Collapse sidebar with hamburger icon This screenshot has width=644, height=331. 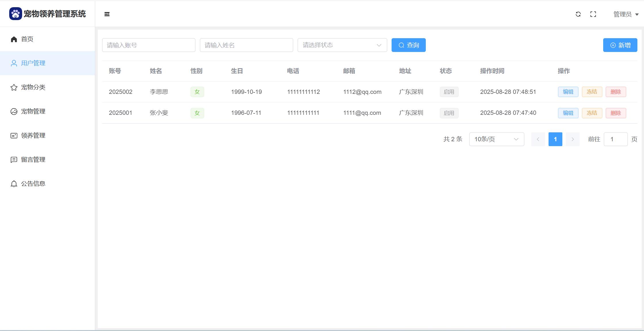[x=107, y=14]
